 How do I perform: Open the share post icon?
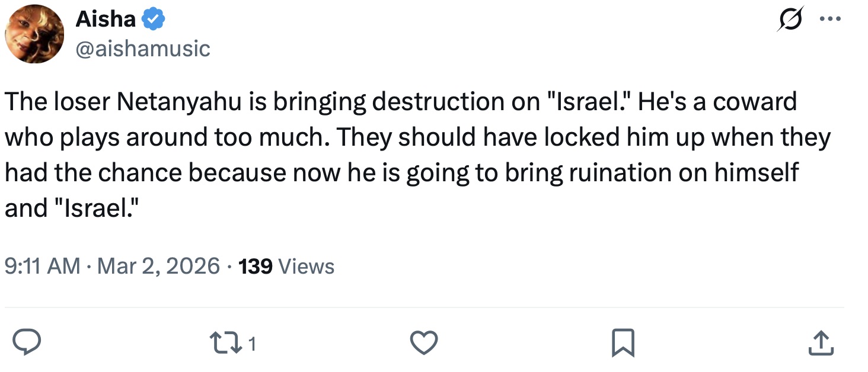pyautogui.click(x=821, y=342)
